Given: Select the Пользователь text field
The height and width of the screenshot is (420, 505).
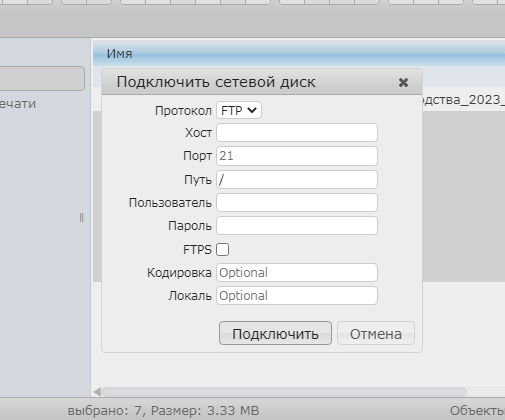Looking at the screenshot, I should click(297, 203).
